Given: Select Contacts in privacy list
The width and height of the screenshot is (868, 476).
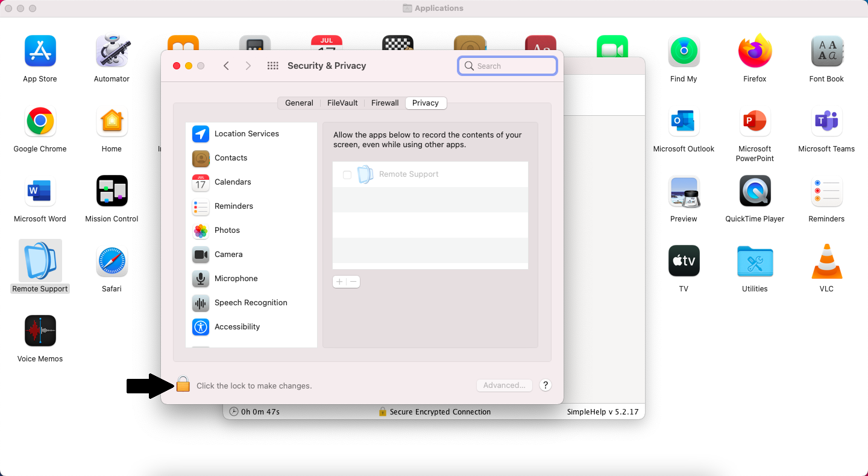Looking at the screenshot, I should click(x=251, y=158).
